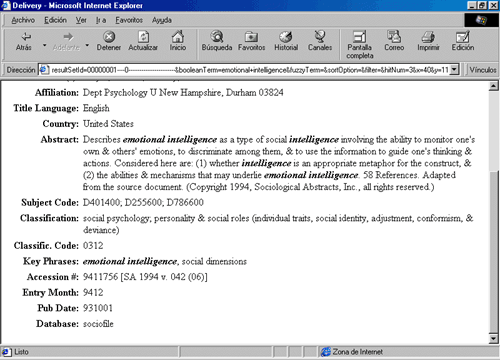Click the Pub Date value 931001
Viewport: 500px width, 360px height.
[x=98, y=308]
